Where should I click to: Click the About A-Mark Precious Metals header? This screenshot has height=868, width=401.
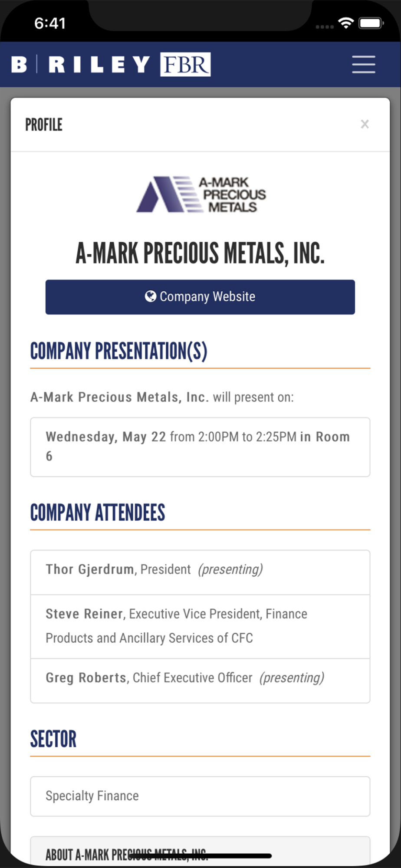pyautogui.click(x=126, y=854)
